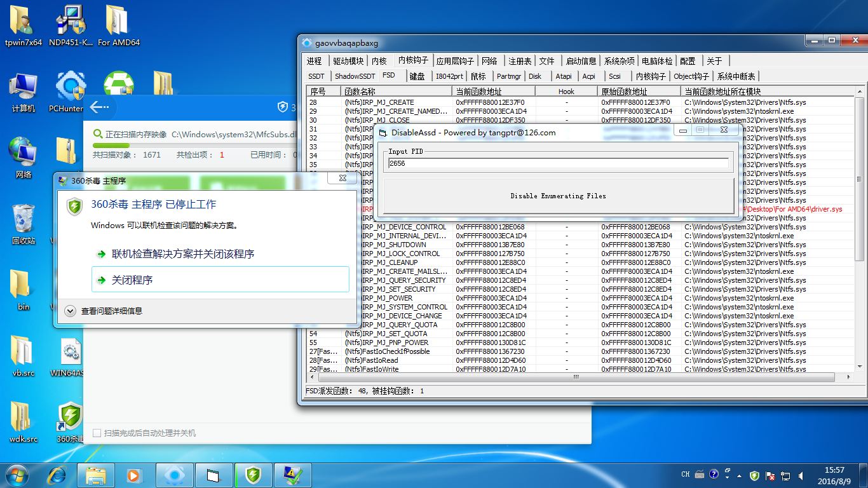Open the 配置 tab

(x=688, y=61)
